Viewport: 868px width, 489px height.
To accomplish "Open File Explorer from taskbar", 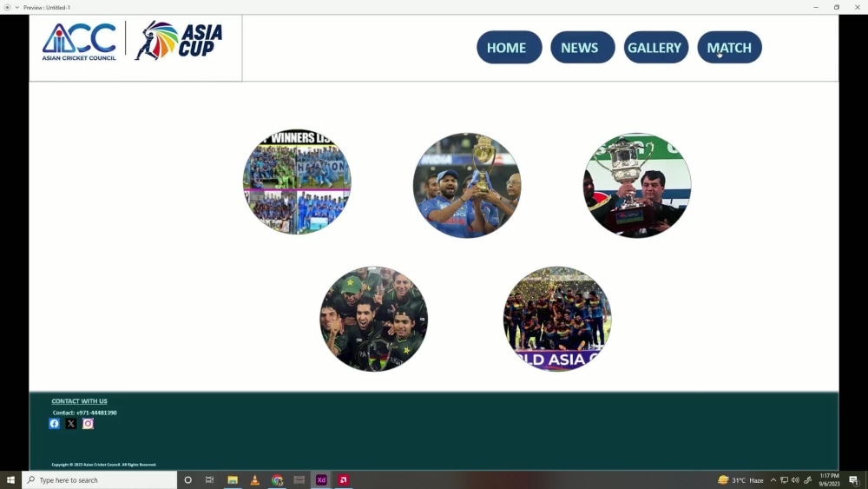I will click(233, 479).
